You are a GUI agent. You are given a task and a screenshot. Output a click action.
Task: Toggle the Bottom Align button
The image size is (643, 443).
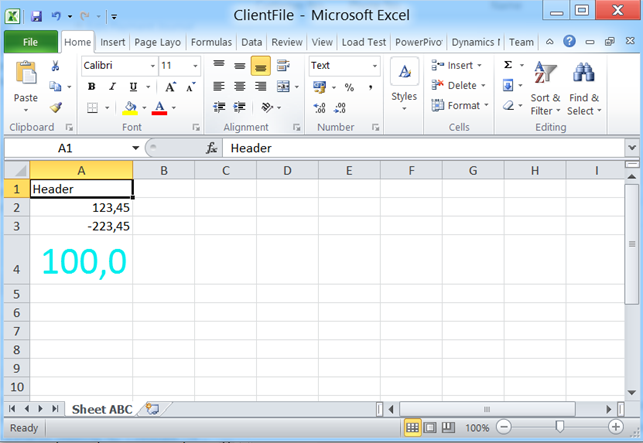(x=260, y=66)
